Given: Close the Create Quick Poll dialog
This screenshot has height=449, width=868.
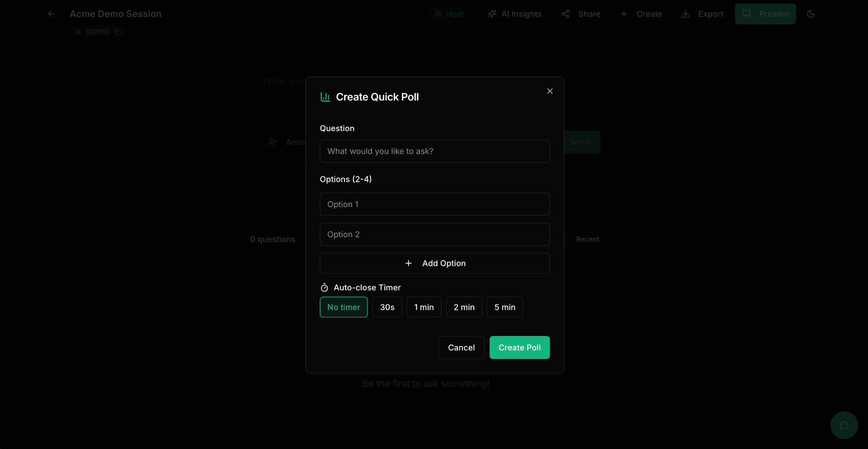Looking at the screenshot, I should [x=550, y=91].
